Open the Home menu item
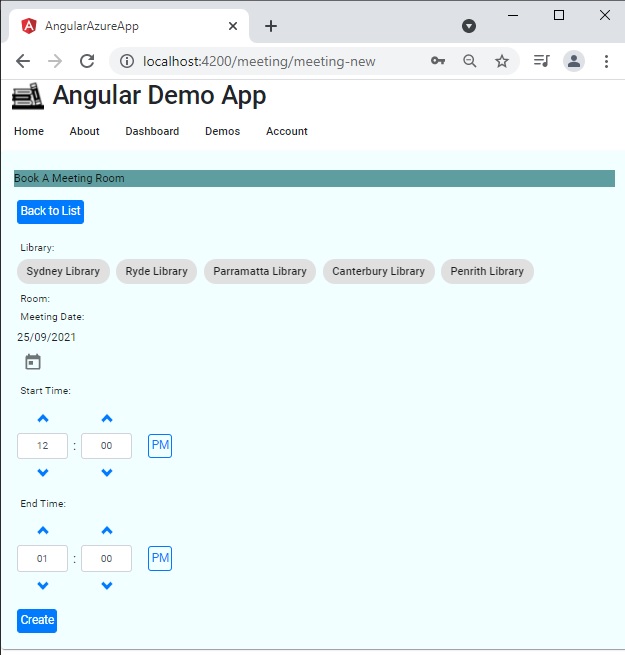Viewport: 625px width, 655px height. point(29,131)
